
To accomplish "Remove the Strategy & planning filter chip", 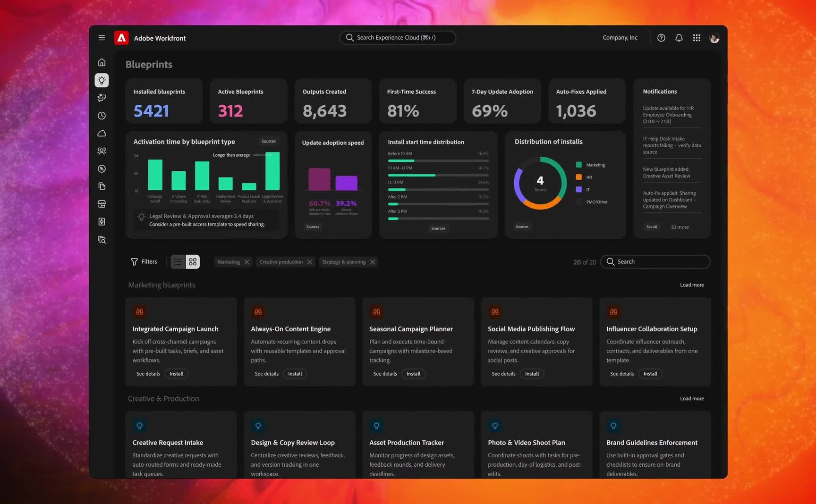I will click(x=372, y=262).
